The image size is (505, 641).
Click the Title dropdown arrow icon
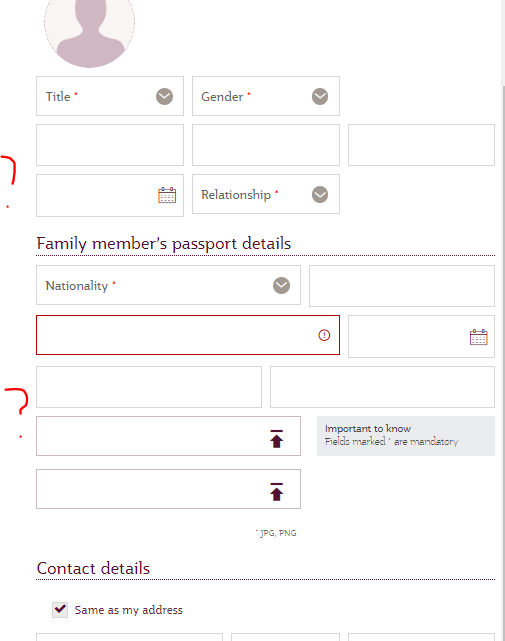[164, 96]
